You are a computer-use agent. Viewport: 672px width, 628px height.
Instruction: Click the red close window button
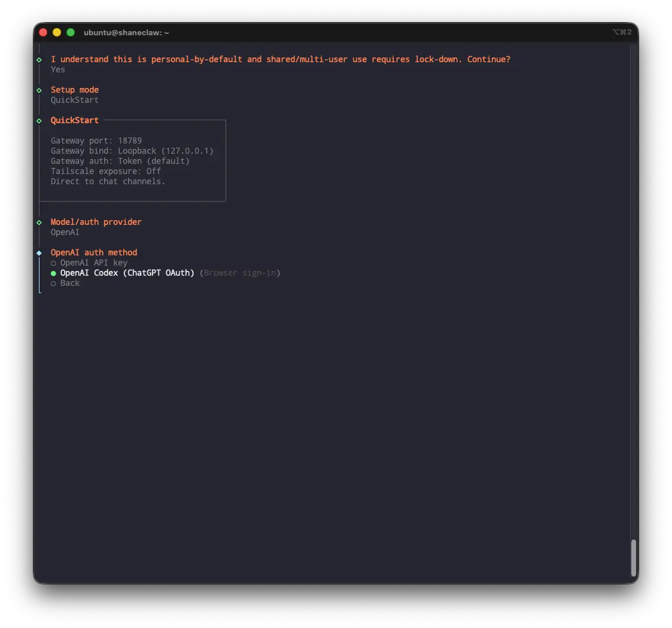[x=43, y=32]
